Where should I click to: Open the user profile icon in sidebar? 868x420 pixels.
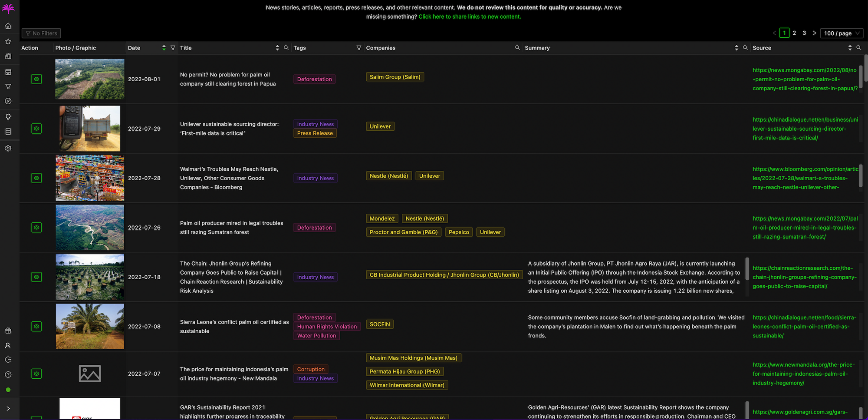click(x=8, y=346)
